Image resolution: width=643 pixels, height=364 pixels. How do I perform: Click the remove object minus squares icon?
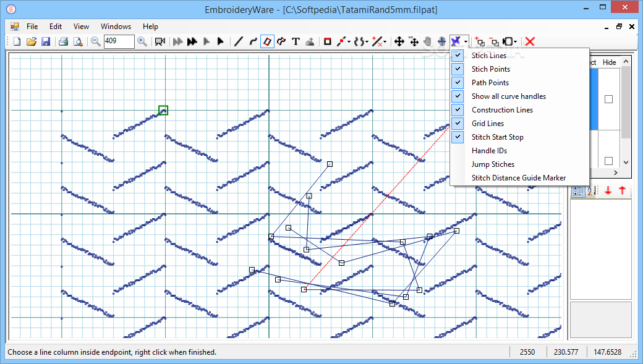[x=494, y=41]
